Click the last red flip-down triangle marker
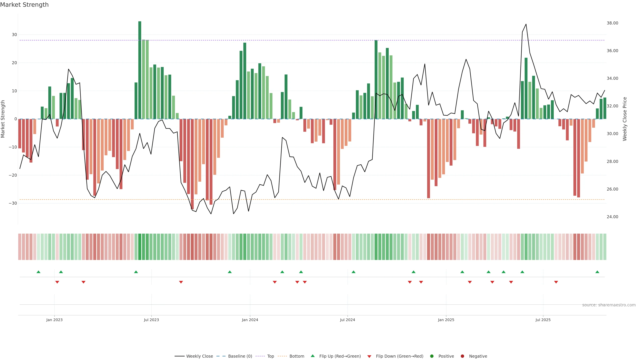 tap(556, 282)
